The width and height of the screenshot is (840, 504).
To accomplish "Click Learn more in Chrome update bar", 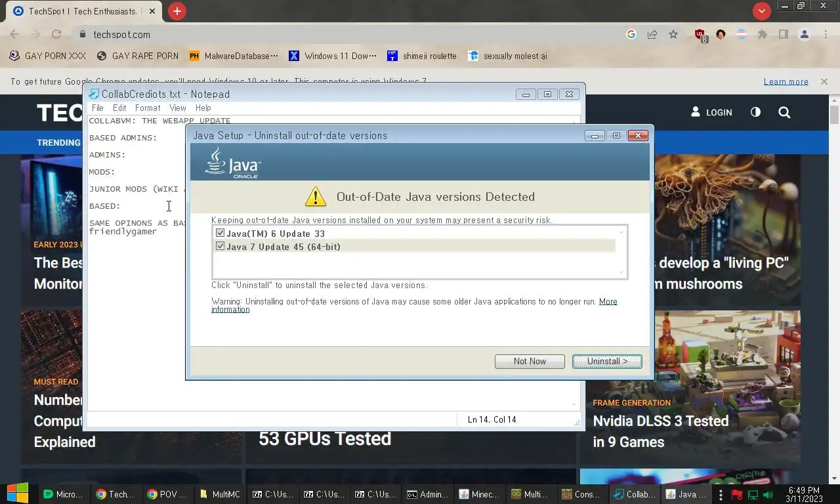I will click(786, 81).
